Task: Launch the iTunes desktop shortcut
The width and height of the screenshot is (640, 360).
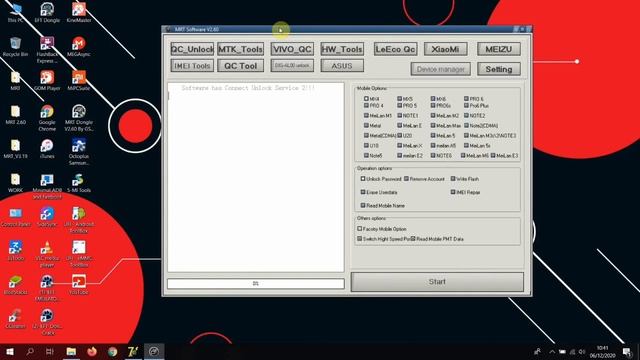Action: tap(47, 149)
